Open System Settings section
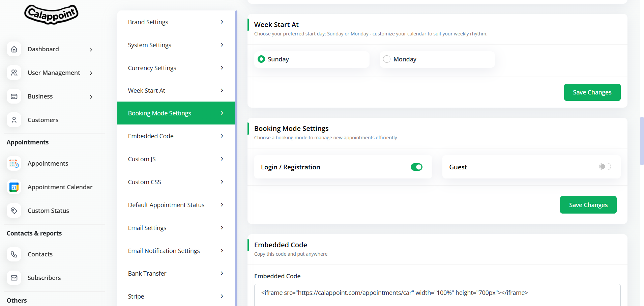Screen dimensions: 644x306 (x=176, y=45)
